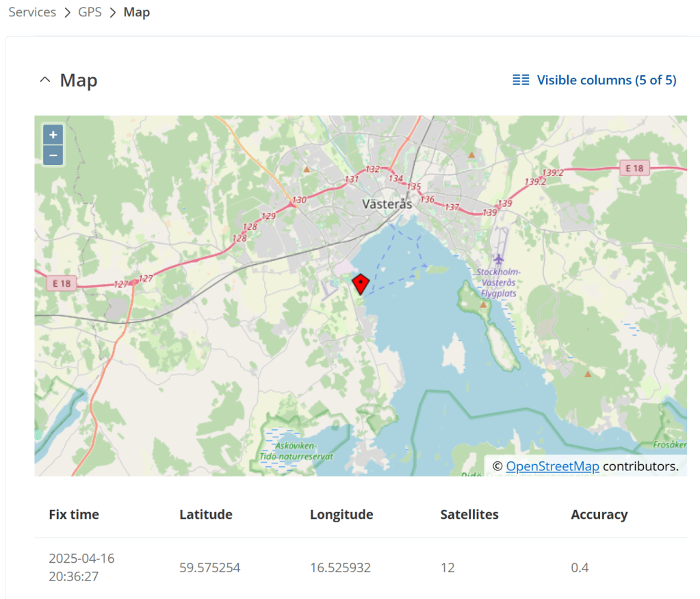Click the columns icon beside Visible columns
The image size is (700, 599).
tap(521, 80)
